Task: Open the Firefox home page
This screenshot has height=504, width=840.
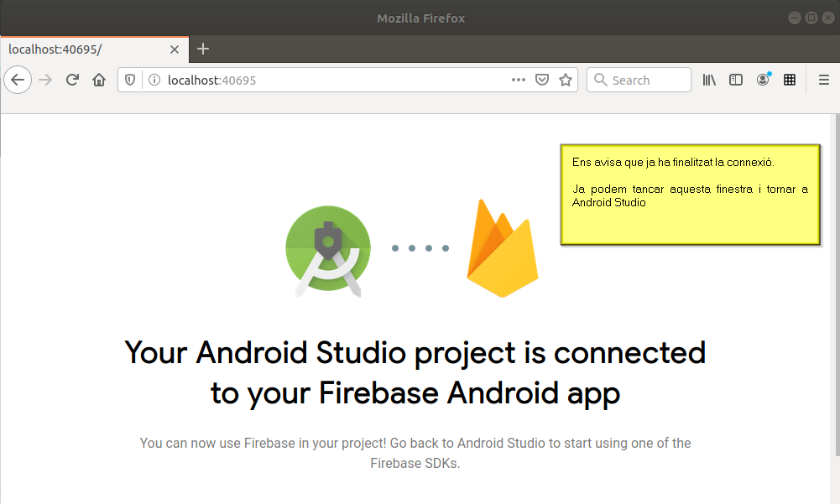Action: pyautogui.click(x=99, y=80)
